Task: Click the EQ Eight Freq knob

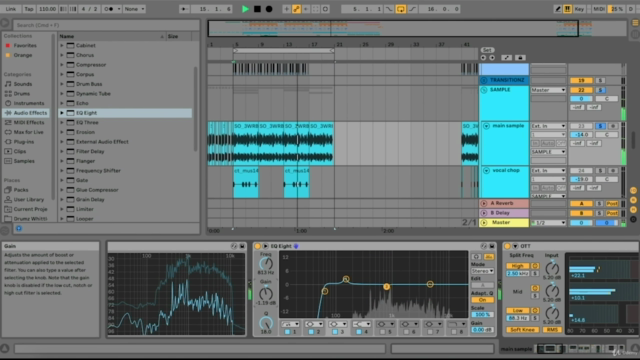Action: (x=266, y=264)
